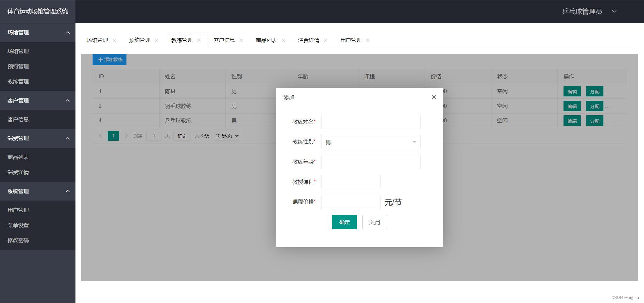Click 分配 for 羽毛球教练

coord(595,106)
